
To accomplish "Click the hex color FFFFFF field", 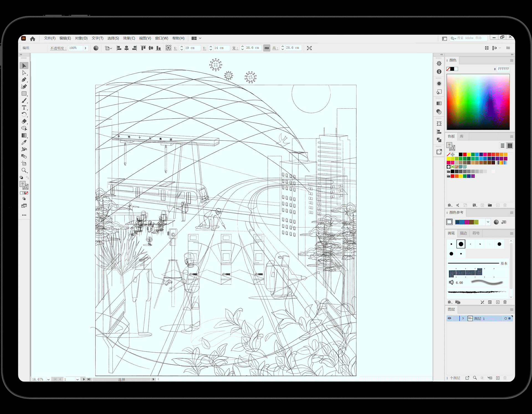I will [503, 69].
